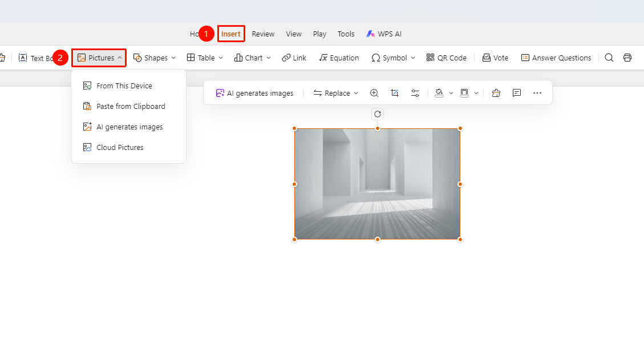This screenshot has height=337, width=644.
Task: Click AI generates images on floating toolbar
Action: point(254,93)
